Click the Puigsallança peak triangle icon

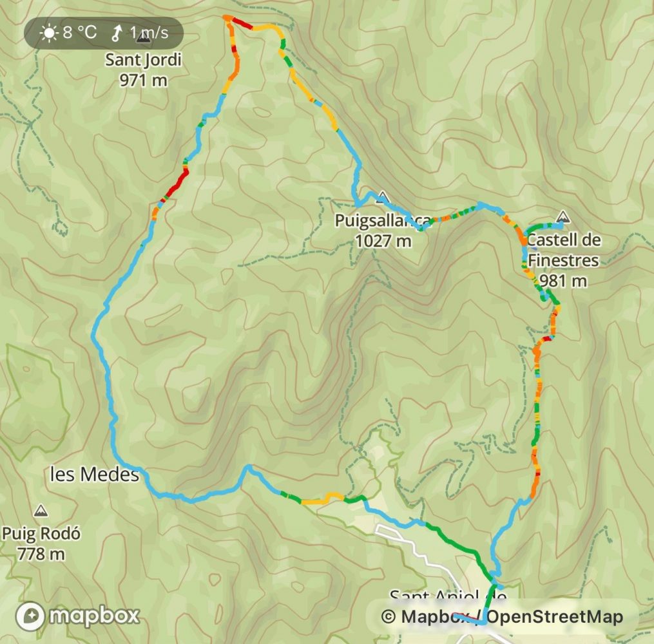383,197
